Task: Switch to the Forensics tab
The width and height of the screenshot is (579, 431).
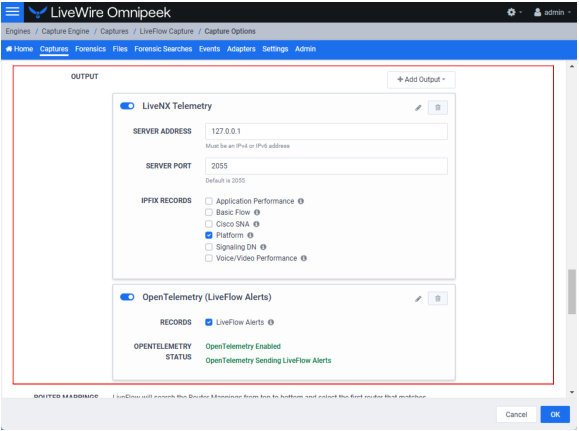Action: (90, 49)
